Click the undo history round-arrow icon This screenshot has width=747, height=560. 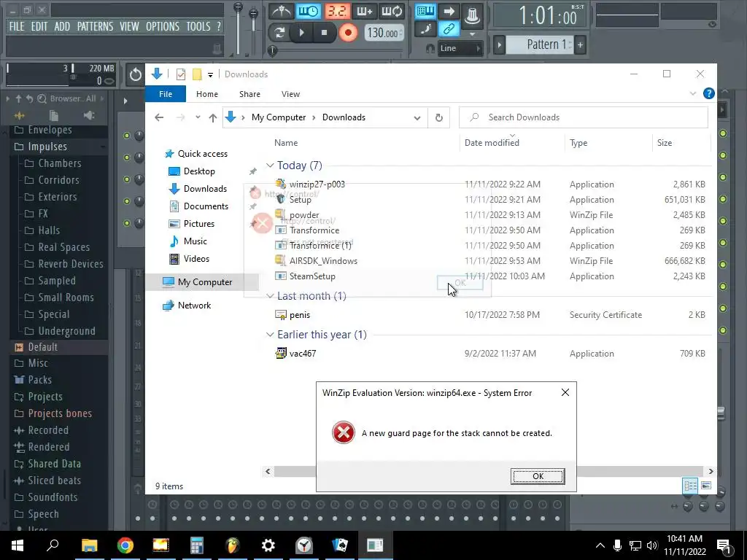click(135, 74)
